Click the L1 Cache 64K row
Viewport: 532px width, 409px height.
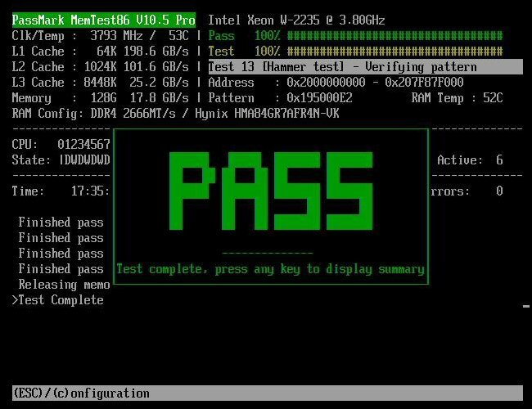coord(101,52)
